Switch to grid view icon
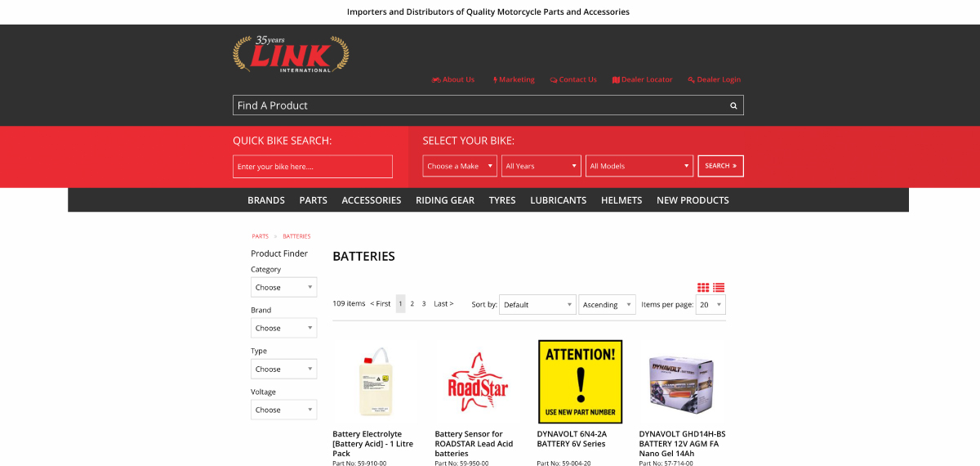The width and height of the screenshot is (980, 466). 703,288
